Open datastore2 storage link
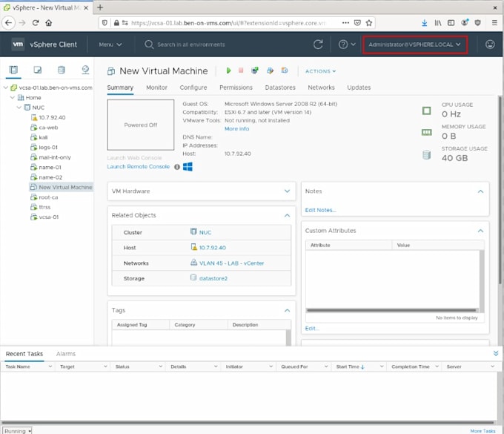This screenshot has width=504, height=434. [x=213, y=278]
